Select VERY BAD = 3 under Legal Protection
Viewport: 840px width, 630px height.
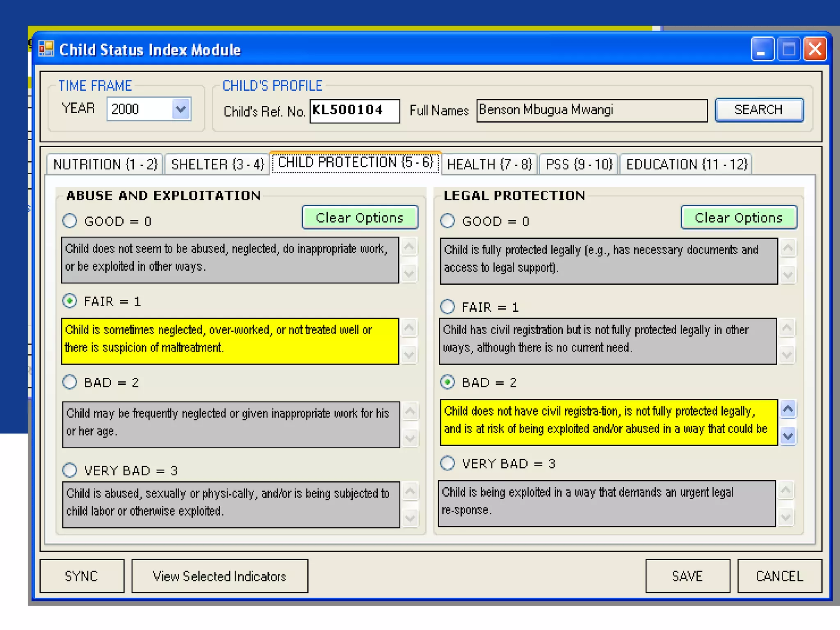coord(447,463)
